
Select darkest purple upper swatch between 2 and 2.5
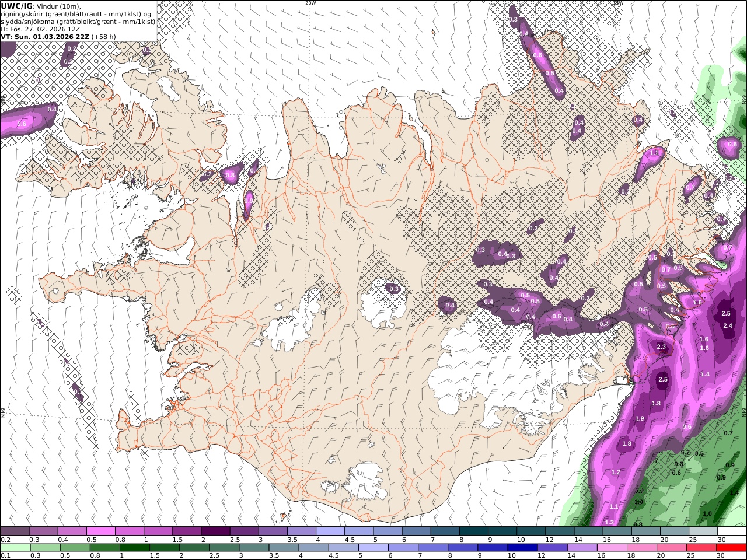coord(215,531)
